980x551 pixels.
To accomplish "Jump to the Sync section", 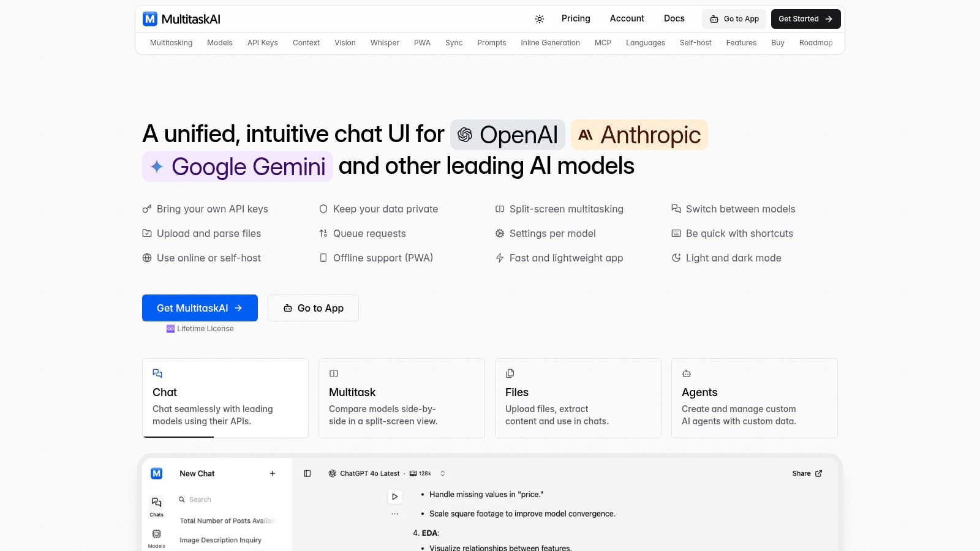I will pos(454,43).
